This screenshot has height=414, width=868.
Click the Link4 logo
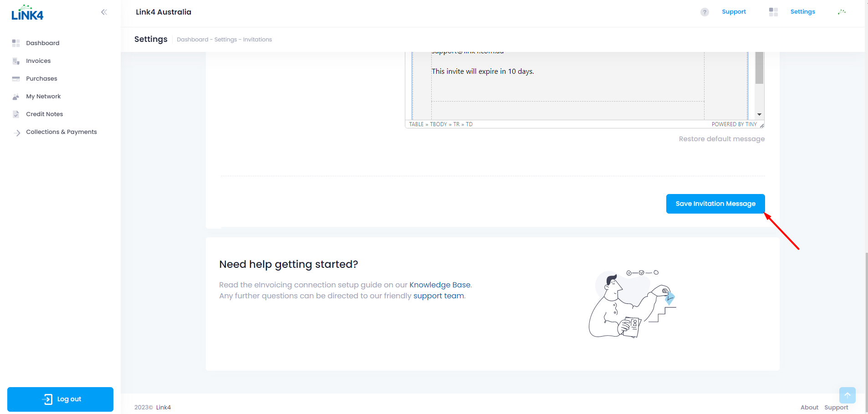pos(27,13)
